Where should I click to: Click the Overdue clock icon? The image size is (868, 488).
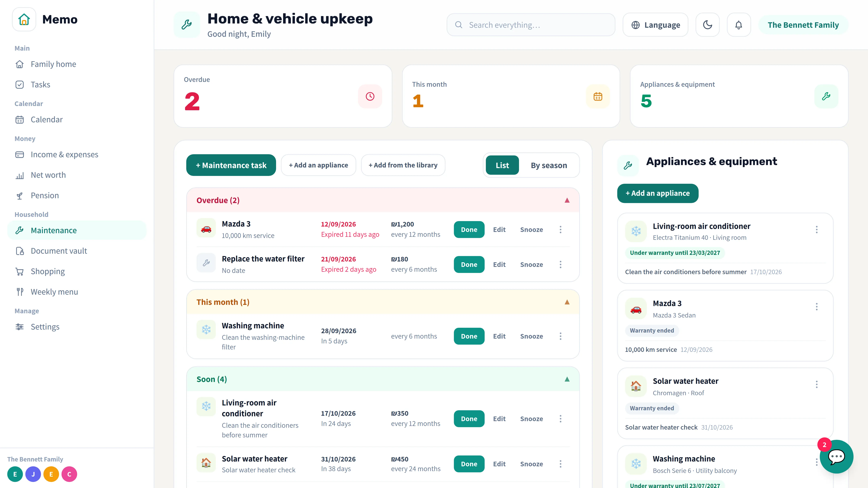point(370,96)
